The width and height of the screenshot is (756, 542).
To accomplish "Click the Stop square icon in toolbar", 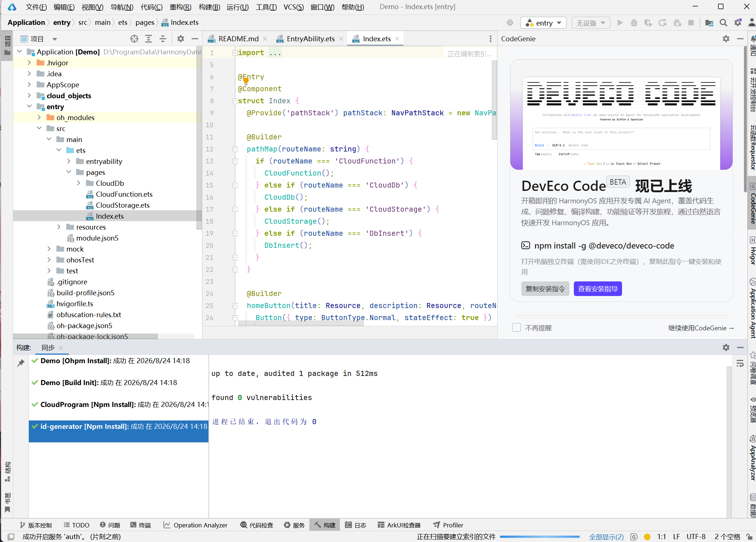I will 691,23.
